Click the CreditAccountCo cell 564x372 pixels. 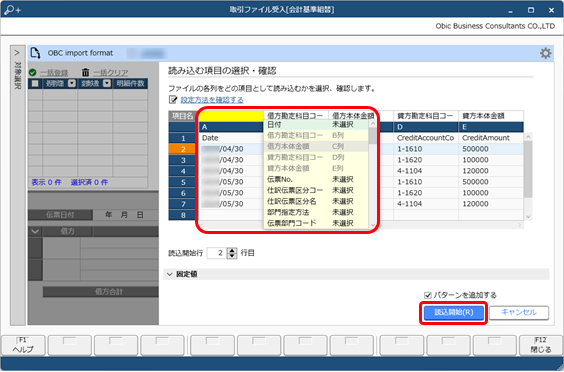click(x=426, y=138)
